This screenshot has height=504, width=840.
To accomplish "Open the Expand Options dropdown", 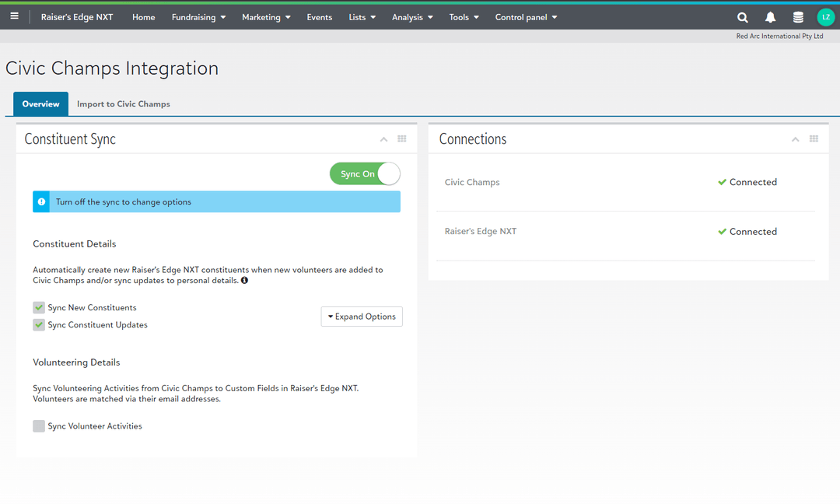I will (362, 317).
